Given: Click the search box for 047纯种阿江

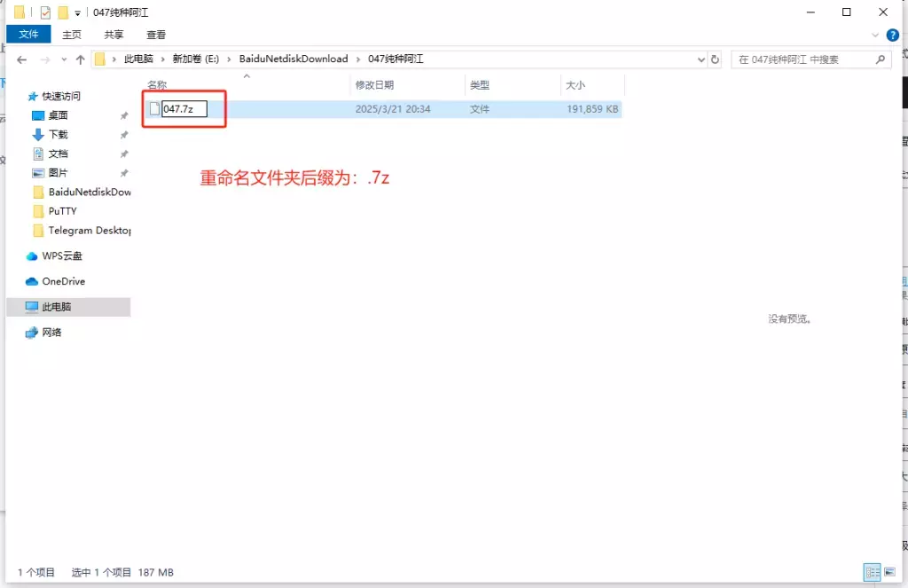Looking at the screenshot, I should coord(807,59).
